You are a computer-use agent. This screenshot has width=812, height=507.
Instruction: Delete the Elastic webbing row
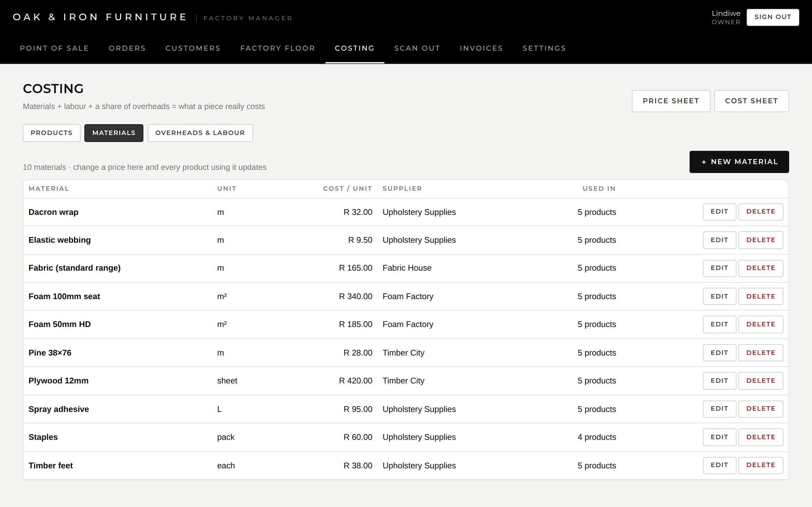point(761,240)
